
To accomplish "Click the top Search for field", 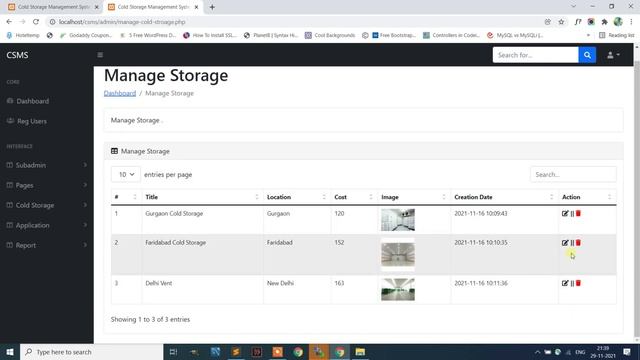I will (536, 55).
